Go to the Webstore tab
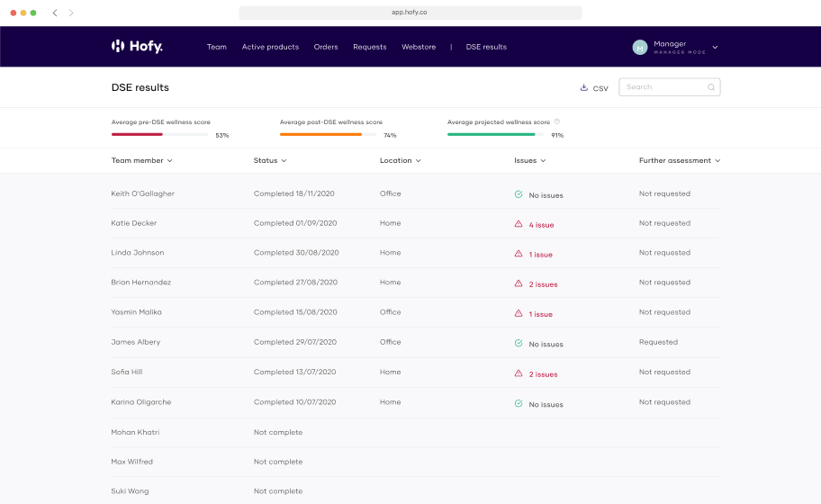This screenshot has height=504, width=821. (419, 47)
